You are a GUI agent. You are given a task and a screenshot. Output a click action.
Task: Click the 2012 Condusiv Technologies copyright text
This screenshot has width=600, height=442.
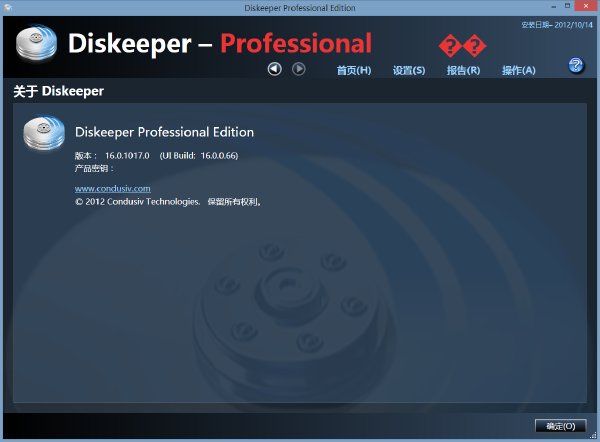pos(137,202)
